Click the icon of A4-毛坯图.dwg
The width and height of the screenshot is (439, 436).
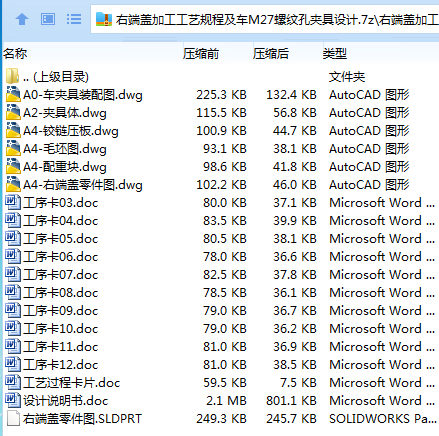[13, 148]
